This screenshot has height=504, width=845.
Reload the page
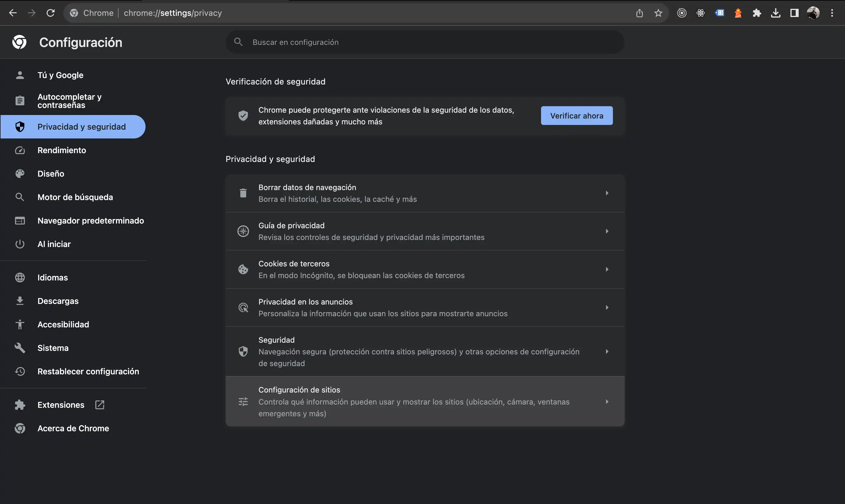point(50,13)
